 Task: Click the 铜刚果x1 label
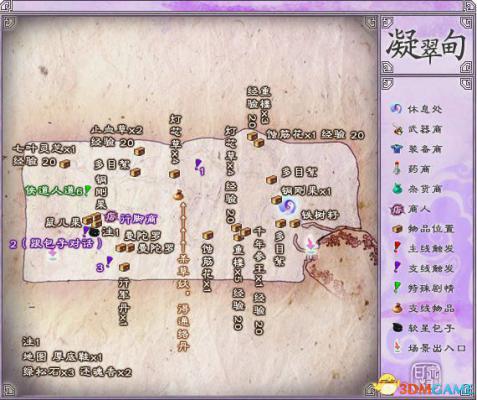click(x=306, y=191)
